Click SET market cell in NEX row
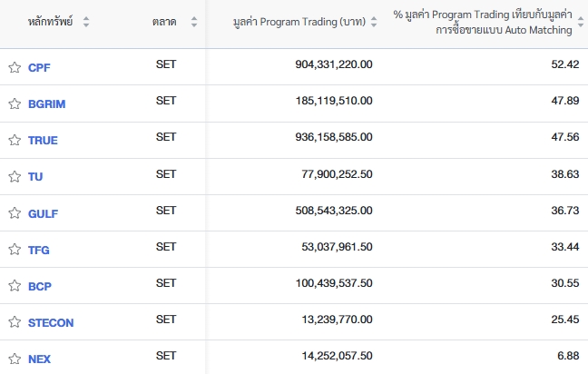The height and width of the screenshot is (374, 588). click(x=166, y=356)
